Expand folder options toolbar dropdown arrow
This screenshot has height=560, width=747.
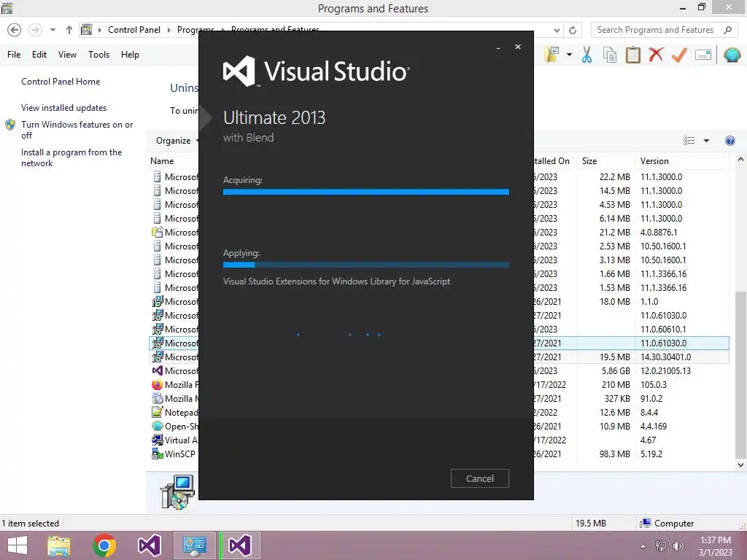coord(569,55)
